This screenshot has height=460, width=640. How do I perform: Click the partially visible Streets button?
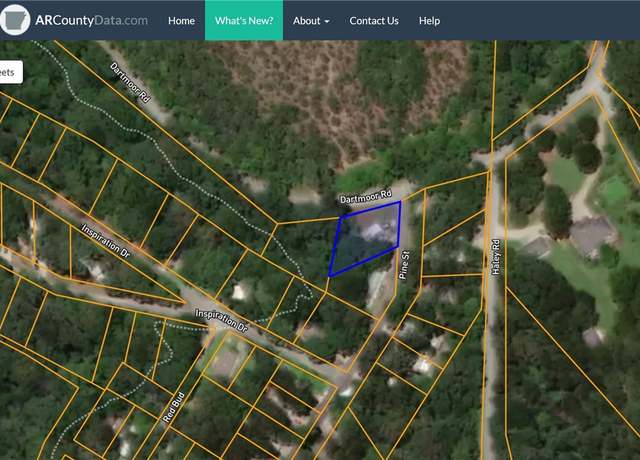coord(11,72)
